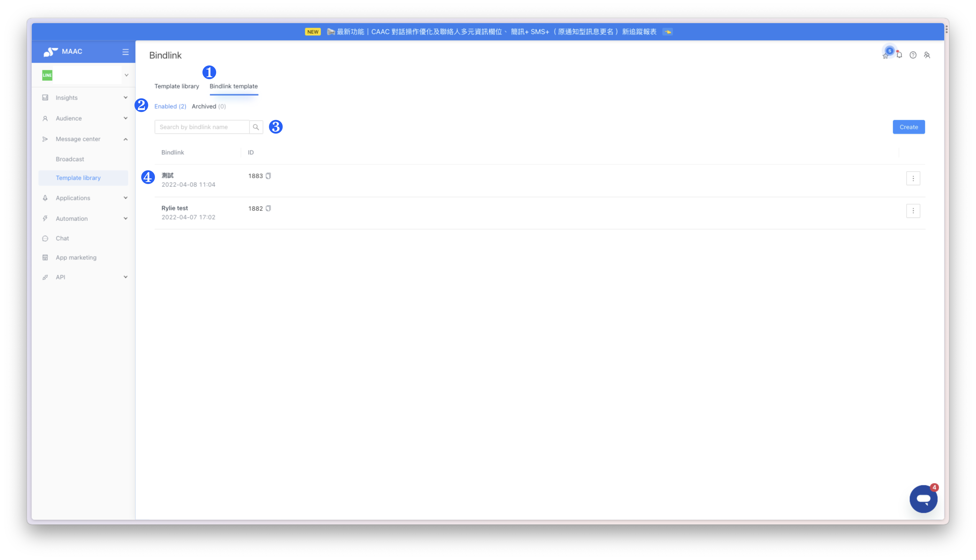Switch to the Template library tab
Image resolution: width=976 pixels, height=560 pixels.
[177, 86]
